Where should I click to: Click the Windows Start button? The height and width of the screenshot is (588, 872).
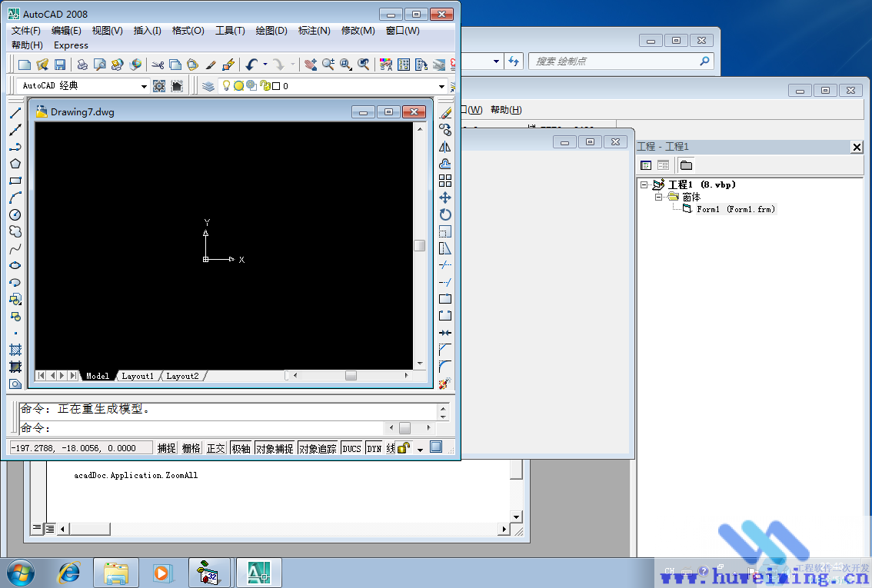[21, 573]
